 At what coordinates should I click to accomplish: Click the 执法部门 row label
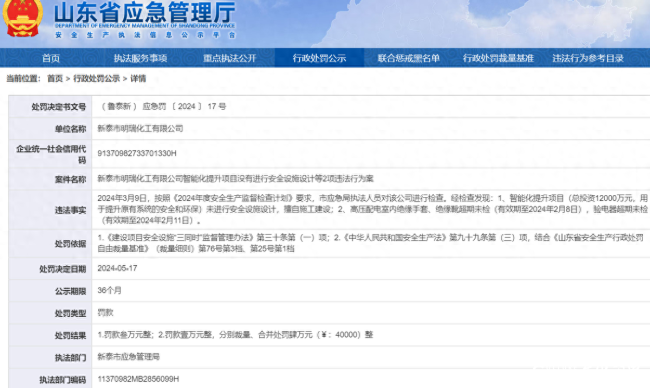click(x=70, y=357)
